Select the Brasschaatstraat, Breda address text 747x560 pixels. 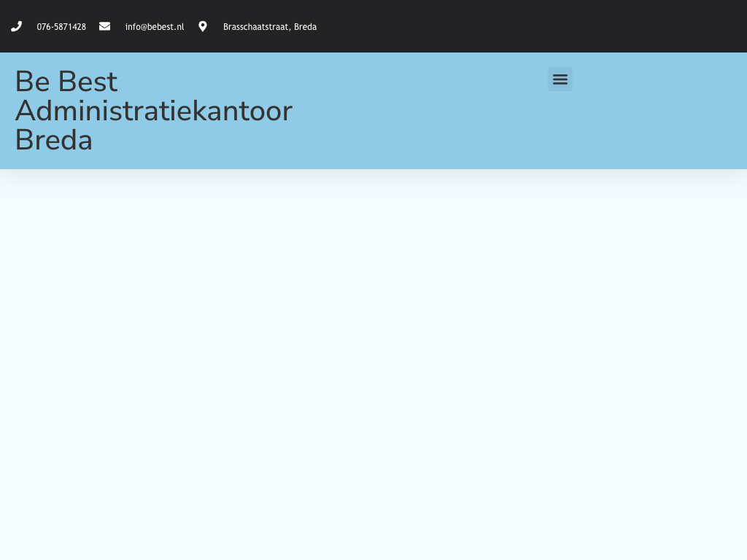[x=269, y=27]
